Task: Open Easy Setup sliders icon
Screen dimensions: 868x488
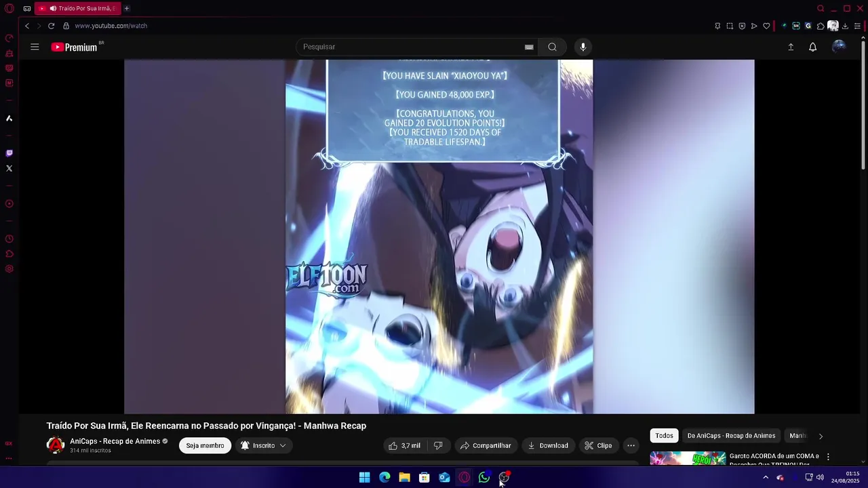Action: (857, 26)
